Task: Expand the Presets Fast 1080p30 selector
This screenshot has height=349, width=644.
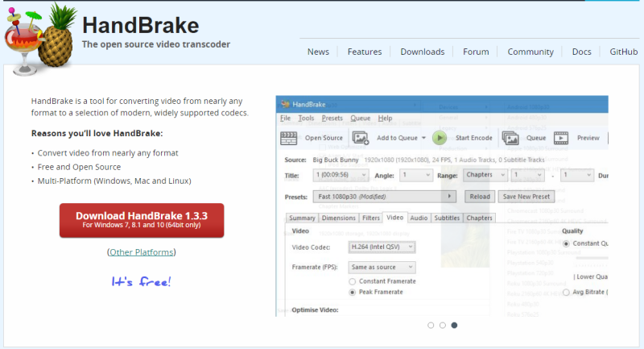Action: pos(385,197)
